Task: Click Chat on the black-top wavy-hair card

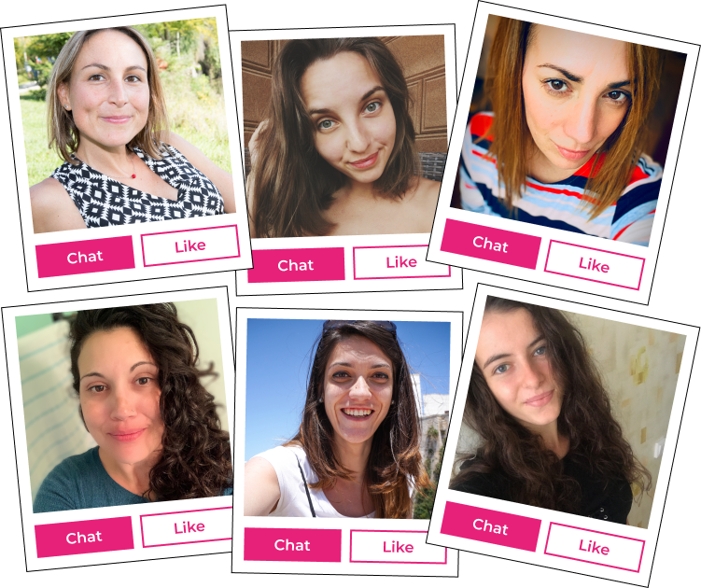Action: point(490,526)
